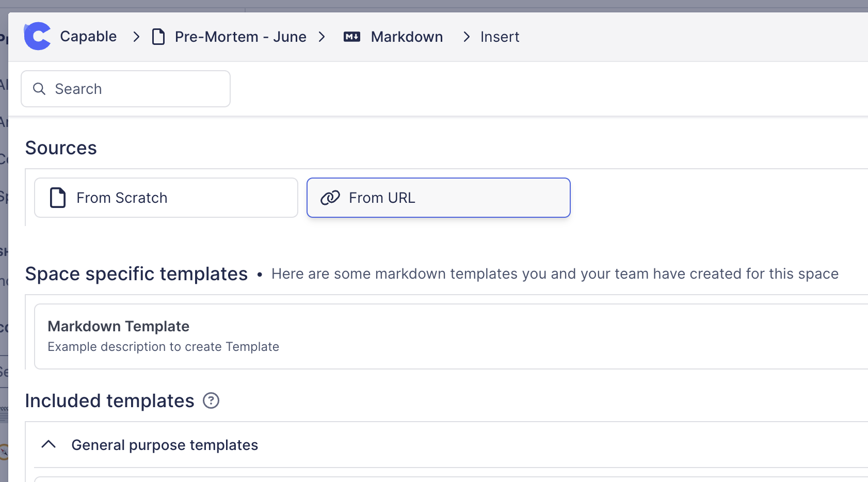
Task: Go to Capable breadcrumb
Action: coord(88,37)
